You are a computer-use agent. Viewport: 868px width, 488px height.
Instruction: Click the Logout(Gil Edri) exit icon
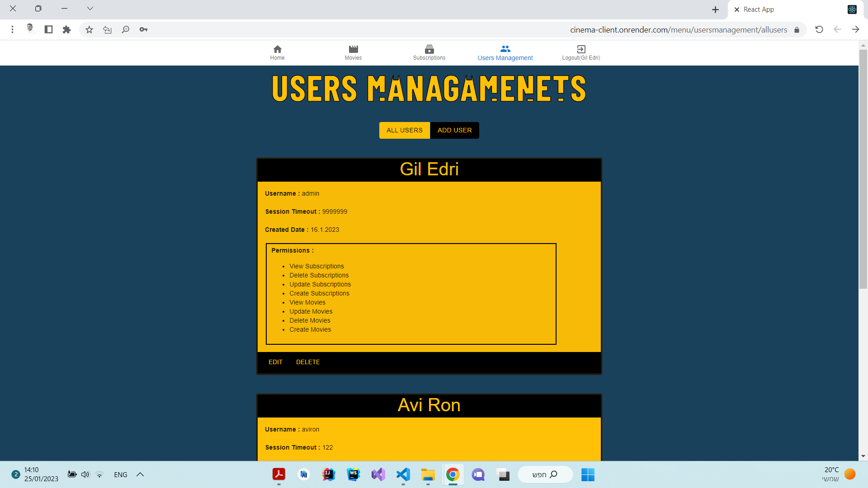[x=581, y=49]
